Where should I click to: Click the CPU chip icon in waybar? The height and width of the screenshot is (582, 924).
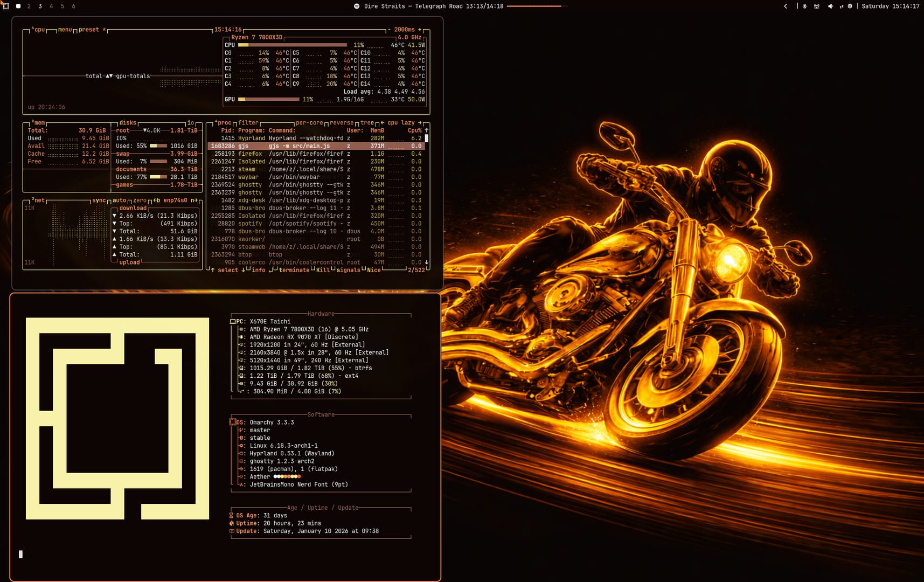point(850,6)
